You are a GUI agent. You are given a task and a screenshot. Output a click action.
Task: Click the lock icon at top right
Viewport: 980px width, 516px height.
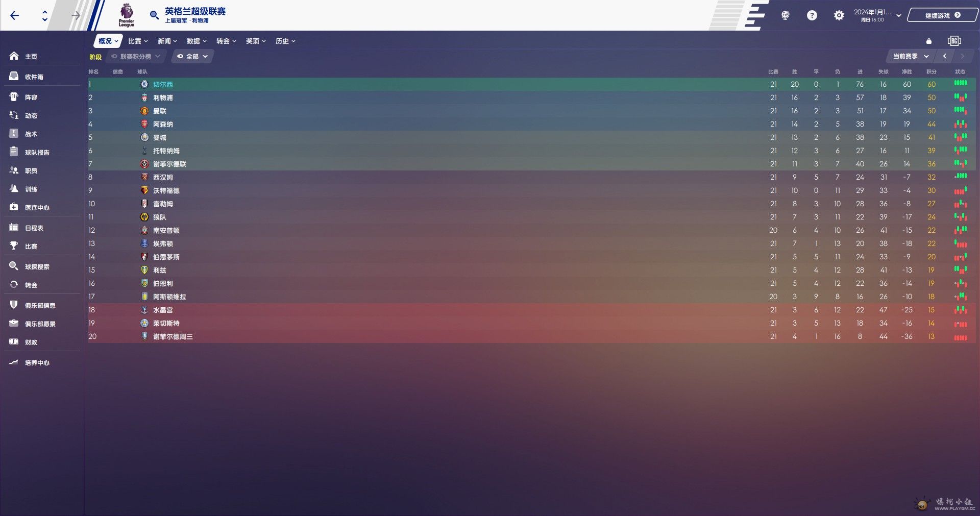929,41
